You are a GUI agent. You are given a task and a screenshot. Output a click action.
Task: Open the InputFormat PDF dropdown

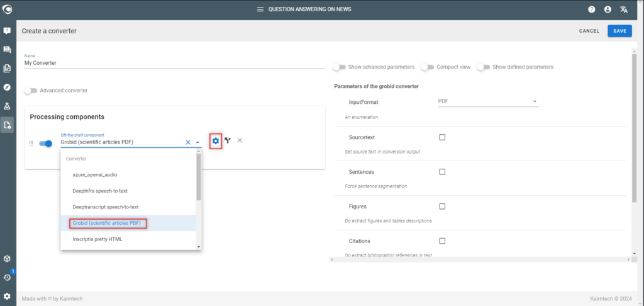(488, 101)
